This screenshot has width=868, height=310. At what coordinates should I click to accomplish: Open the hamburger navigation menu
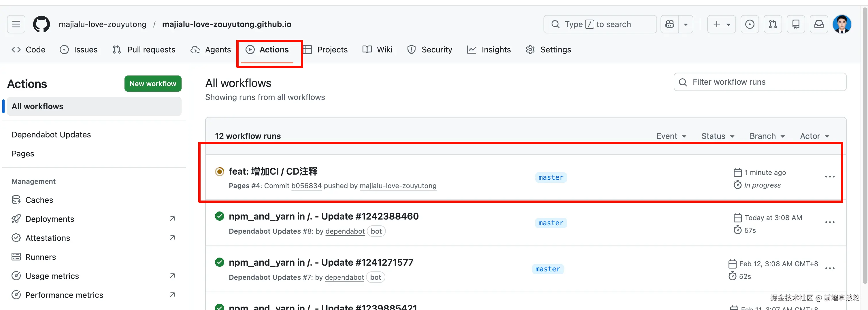[16, 24]
